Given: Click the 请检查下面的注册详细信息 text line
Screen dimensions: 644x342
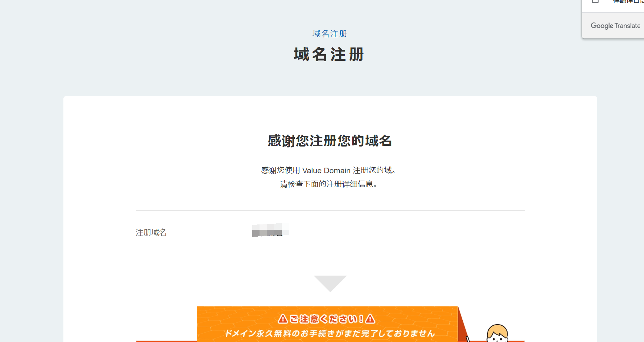Looking at the screenshot, I should click(x=329, y=184).
